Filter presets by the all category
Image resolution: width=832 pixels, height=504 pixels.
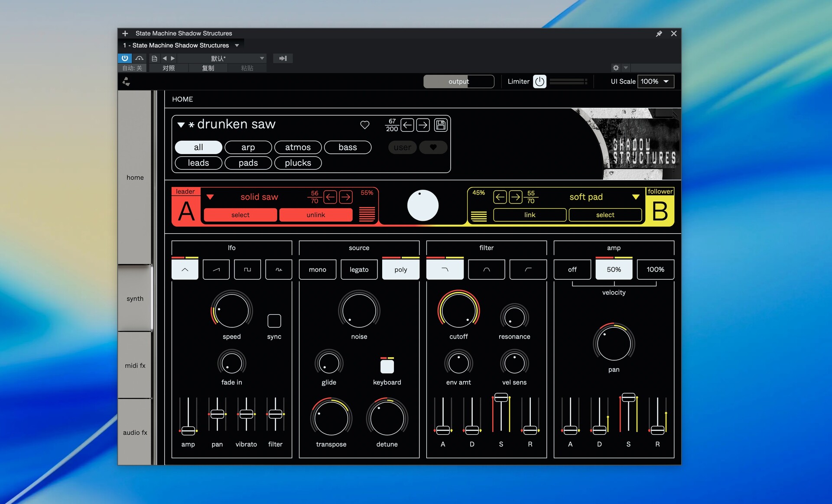(198, 147)
